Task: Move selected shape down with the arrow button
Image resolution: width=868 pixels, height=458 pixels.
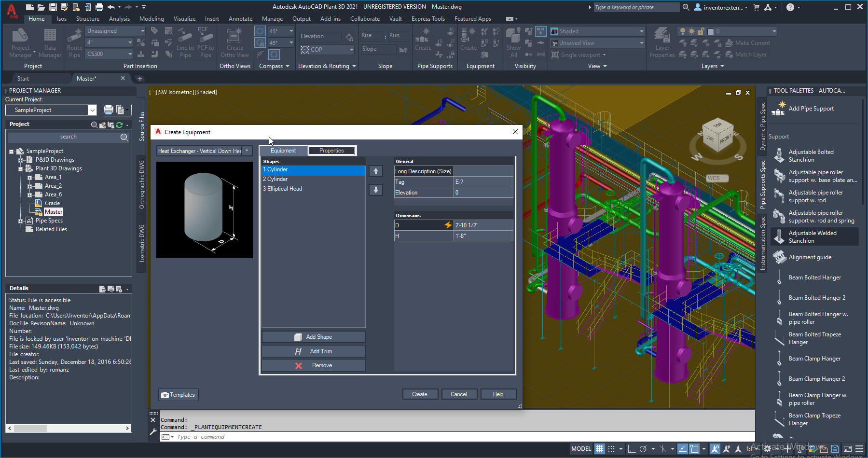Action: pyautogui.click(x=376, y=190)
